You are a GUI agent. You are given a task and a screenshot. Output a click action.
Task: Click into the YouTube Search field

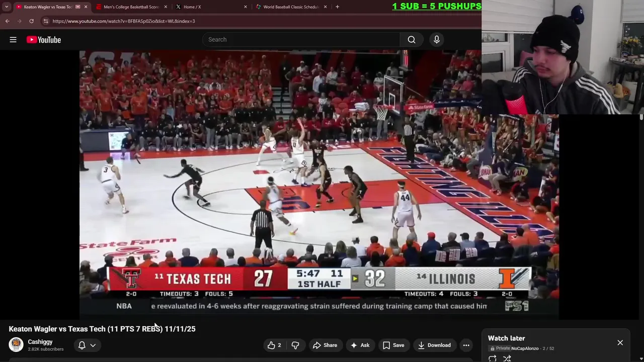301,39
